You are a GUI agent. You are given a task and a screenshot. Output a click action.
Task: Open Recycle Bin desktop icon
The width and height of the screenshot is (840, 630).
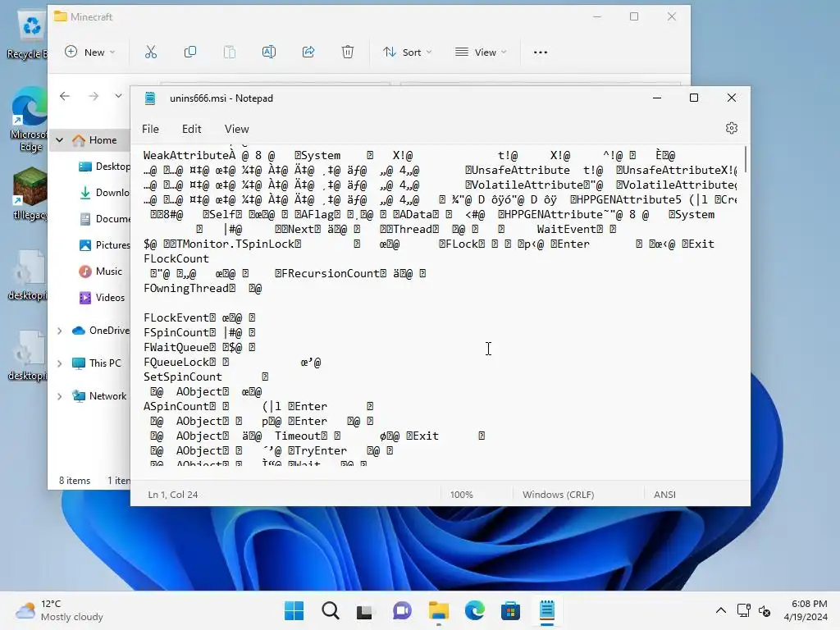point(28,36)
